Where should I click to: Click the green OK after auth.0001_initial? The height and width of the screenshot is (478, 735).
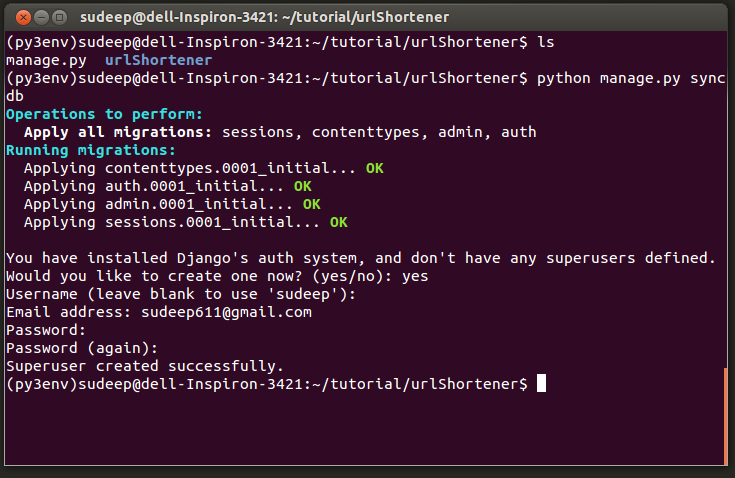pos(303,187)
